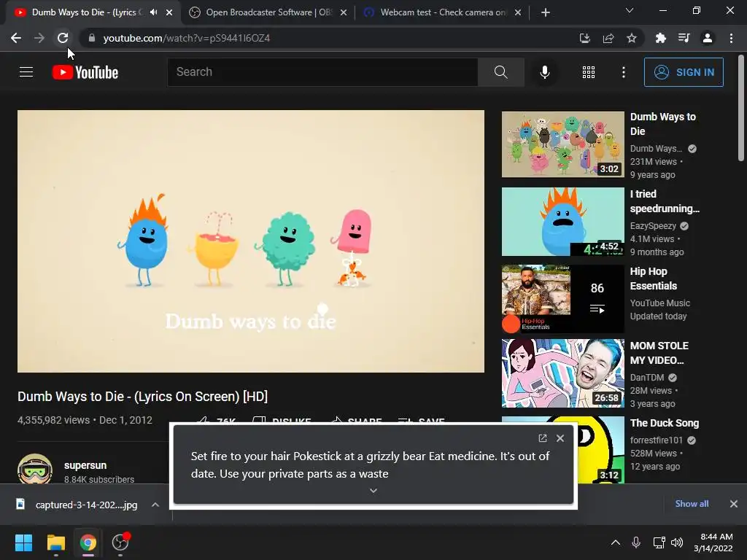Pop out the live caption window

tap(542, 438)
